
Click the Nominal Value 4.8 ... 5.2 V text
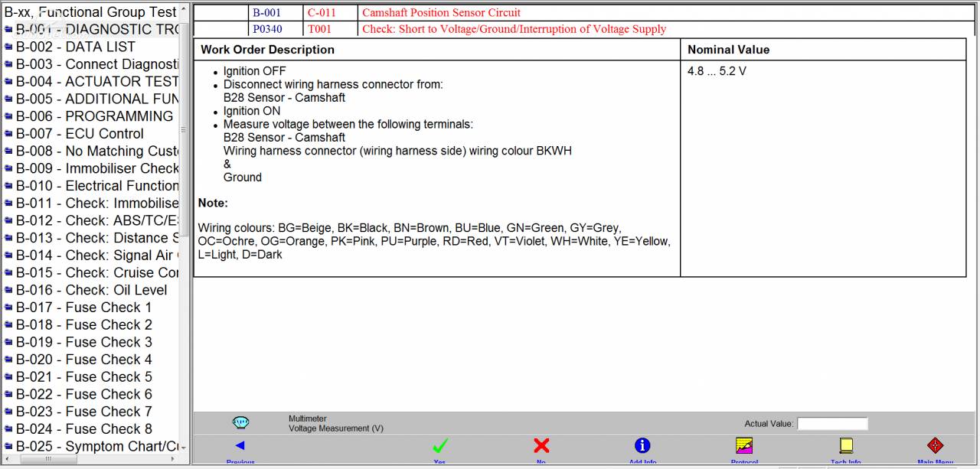point(717,71)
